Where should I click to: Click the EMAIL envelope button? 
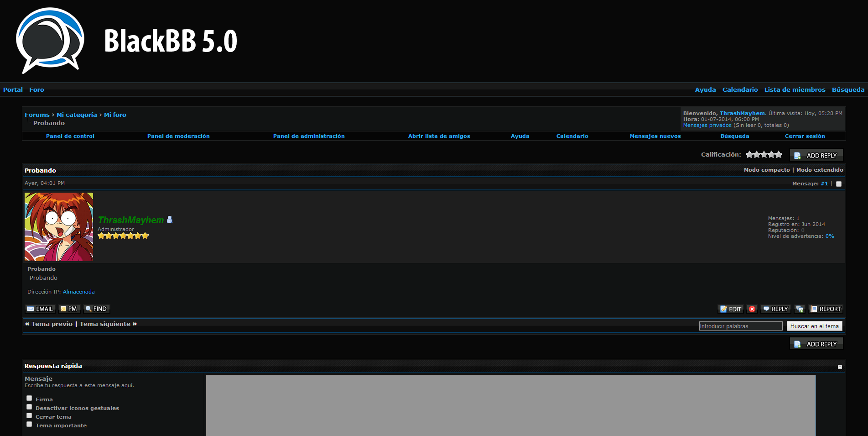(40, 309)
